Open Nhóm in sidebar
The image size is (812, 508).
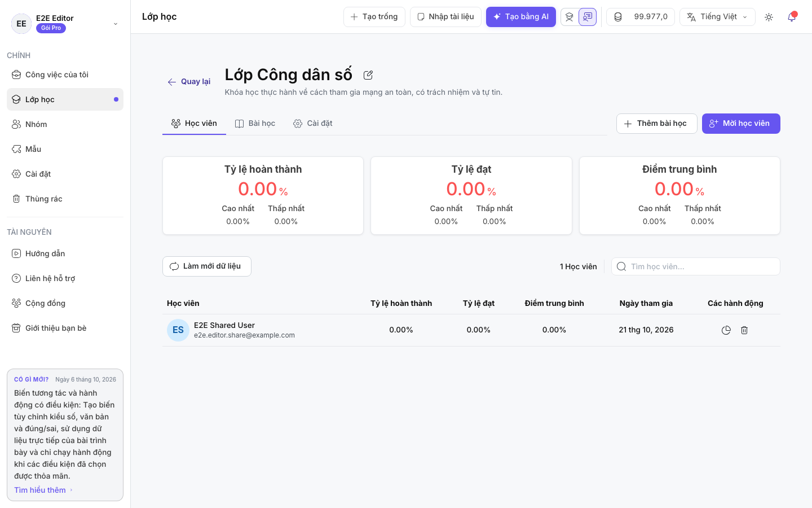[x=65, y=124]
